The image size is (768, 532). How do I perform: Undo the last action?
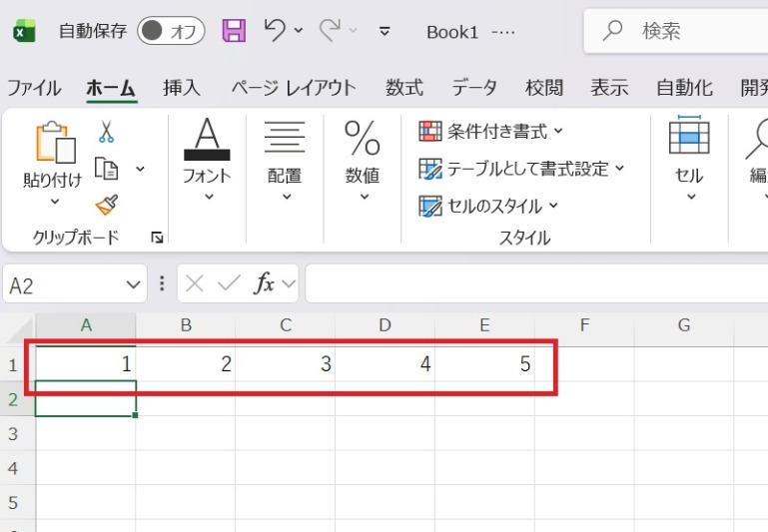coord(275,30)
